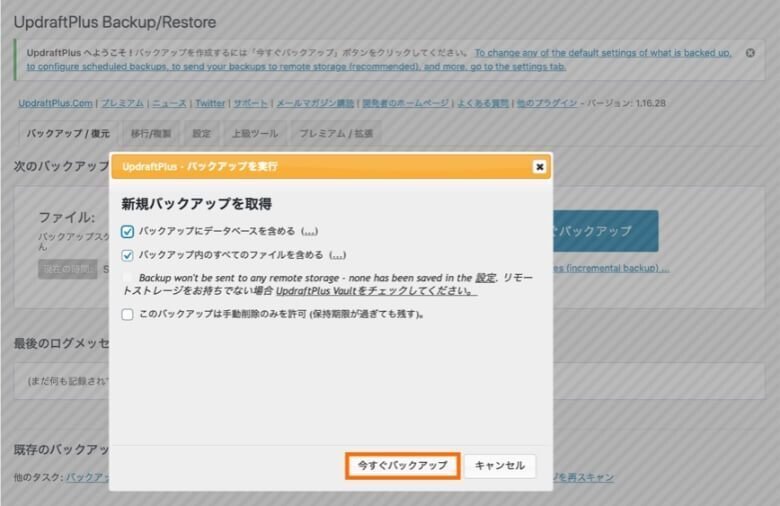
Task: Open the UpdraftPlus Vault link
Action: click(x=376, y=291)
